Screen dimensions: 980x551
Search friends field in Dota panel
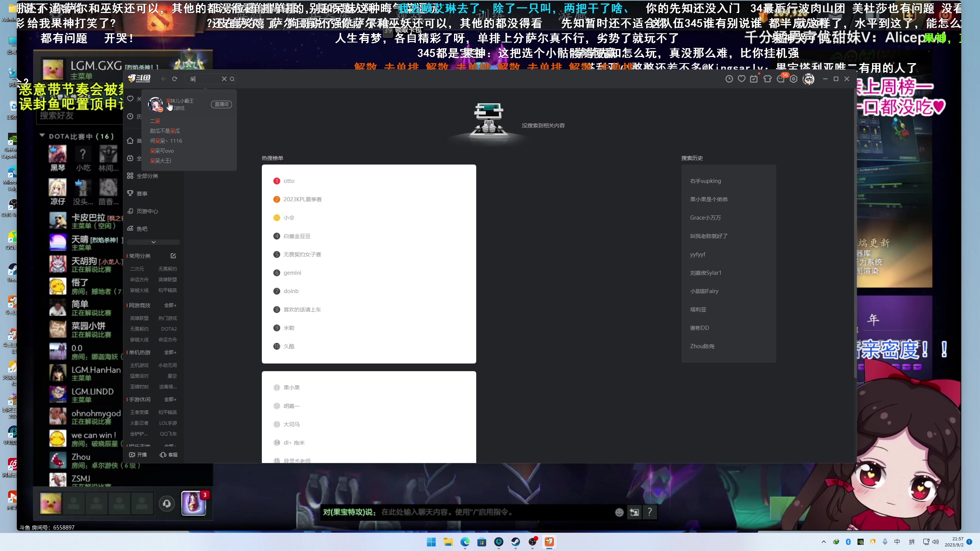pos(79,116)
